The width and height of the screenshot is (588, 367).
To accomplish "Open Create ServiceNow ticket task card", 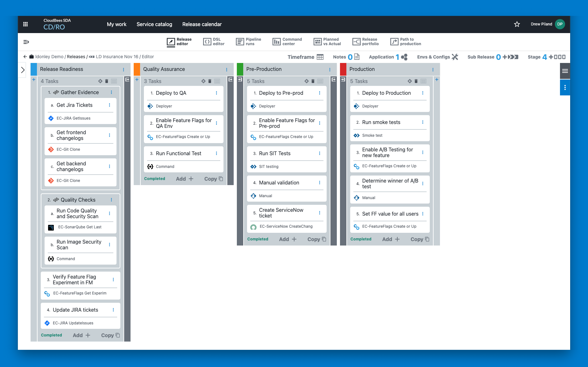I will (287, 218).
